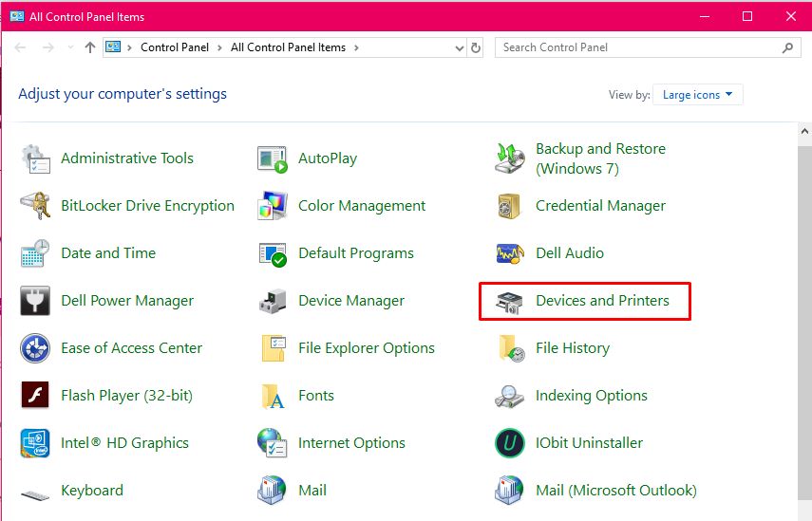Expand the address bar history dropdown

click(459, 48)
